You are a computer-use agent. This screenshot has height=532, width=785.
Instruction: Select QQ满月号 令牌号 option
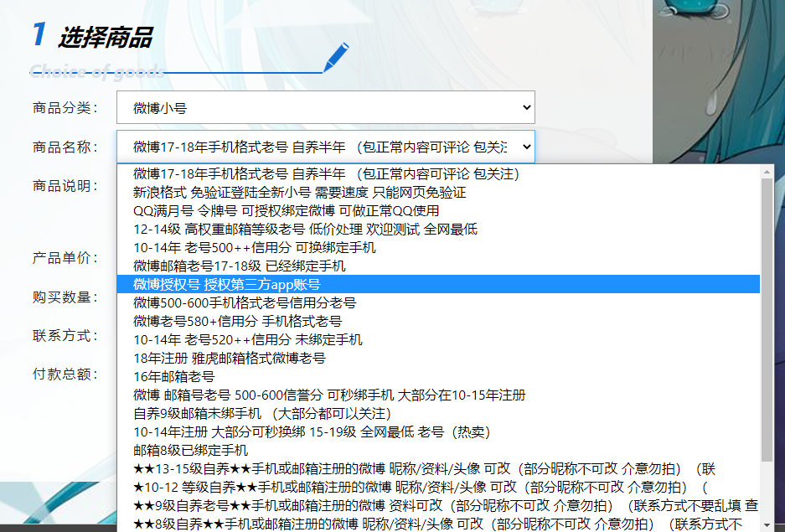[x=438, y=210]
